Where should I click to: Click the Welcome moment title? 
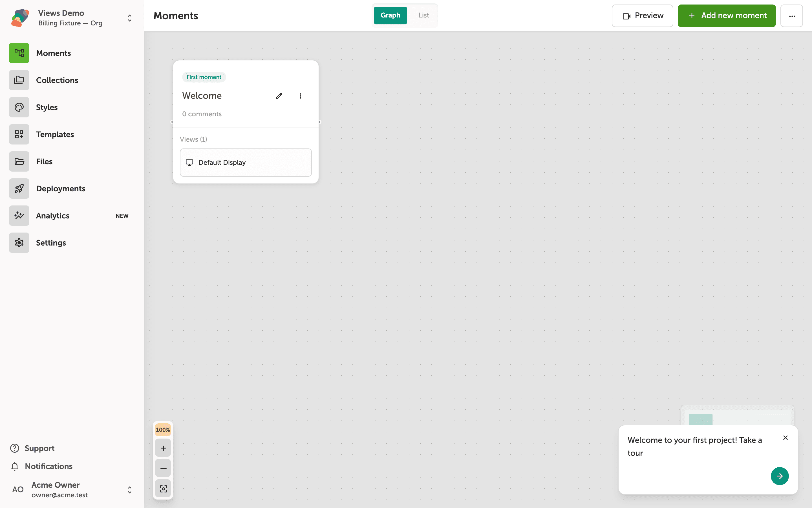[202, 96]
